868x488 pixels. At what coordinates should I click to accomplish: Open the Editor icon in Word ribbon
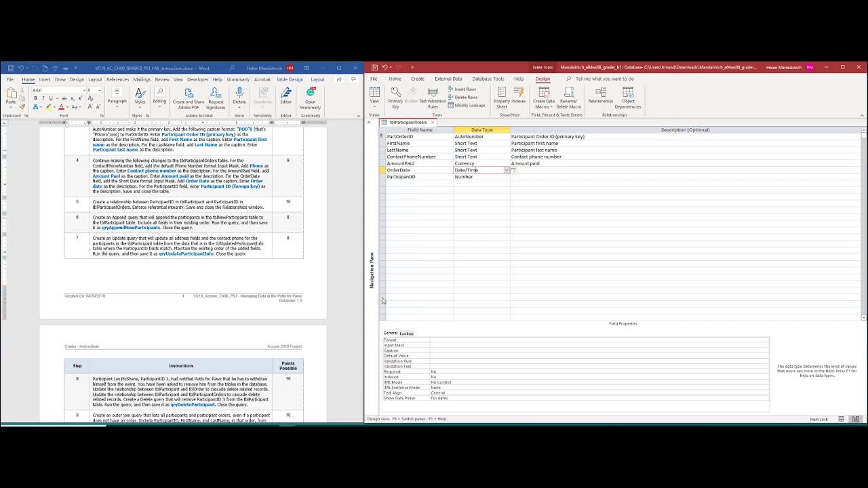tap(285, 96)
